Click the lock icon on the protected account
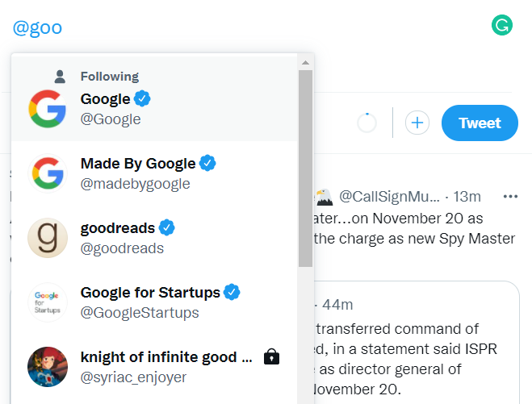Screen dimensions: 532x404 point(271,356)
